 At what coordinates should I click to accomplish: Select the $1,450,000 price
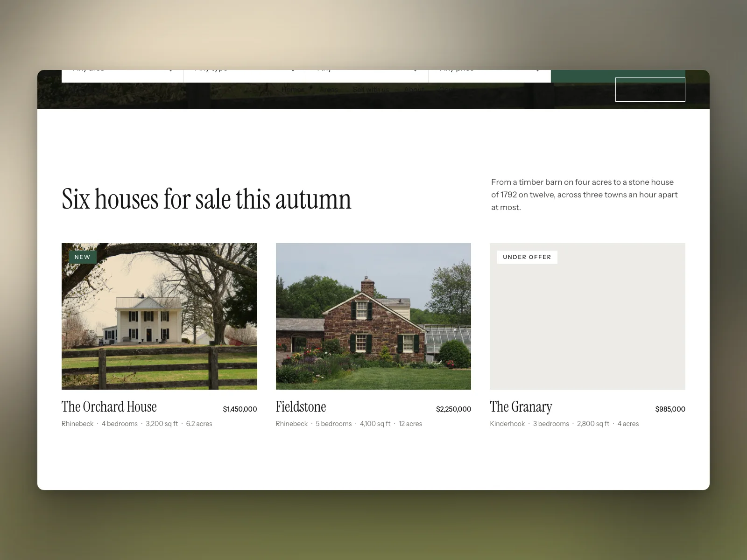[x=240, y=409]
